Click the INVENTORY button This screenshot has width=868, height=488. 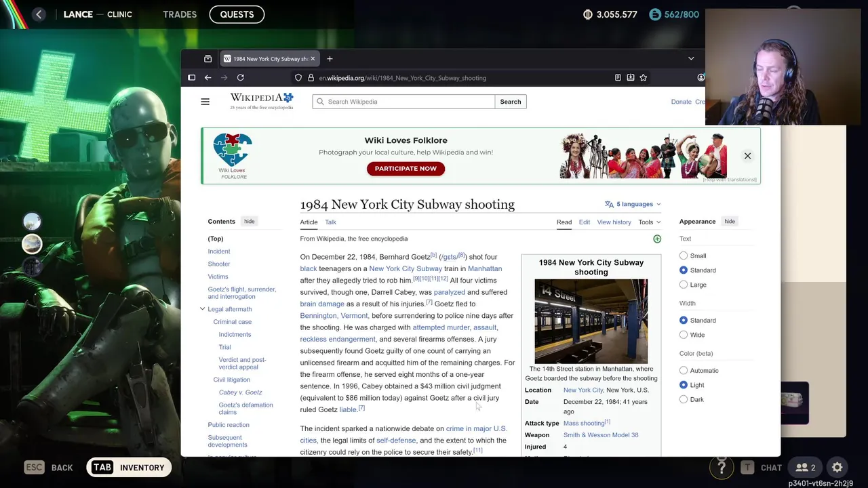pos(129,468)
